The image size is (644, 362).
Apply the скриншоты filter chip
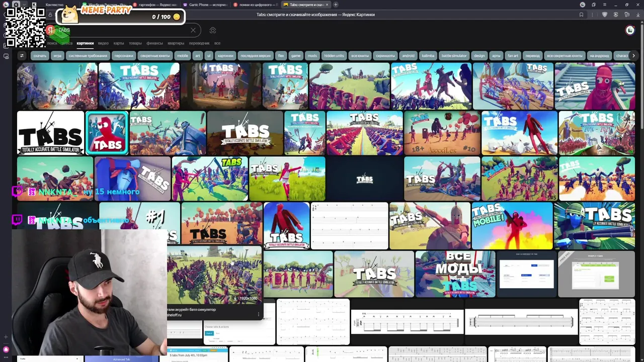click(x=385, y=56)
